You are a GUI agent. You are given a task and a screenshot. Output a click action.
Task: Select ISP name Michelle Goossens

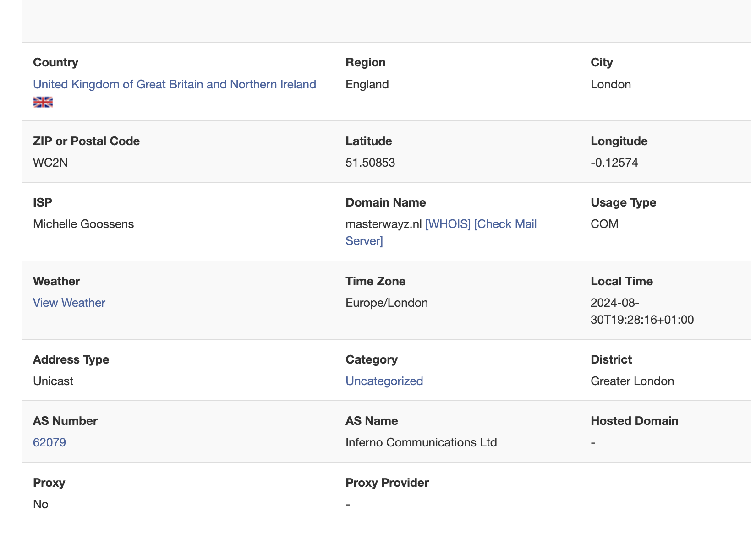point(83,224)
